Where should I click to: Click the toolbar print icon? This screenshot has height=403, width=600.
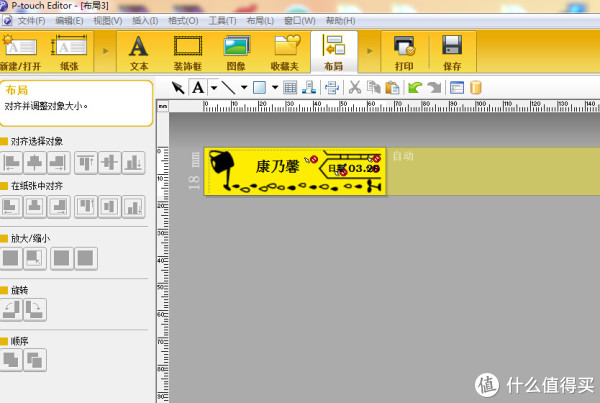(332, 88)
